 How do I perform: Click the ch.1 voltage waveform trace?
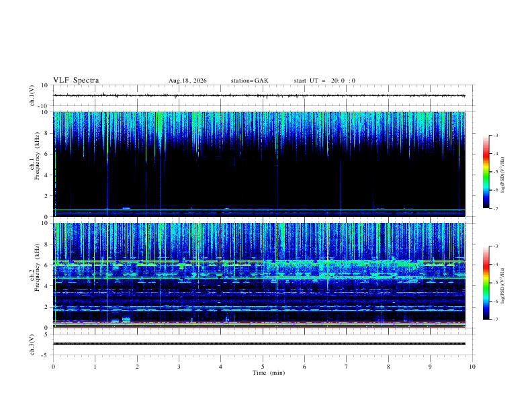click(x=259, y=95)
